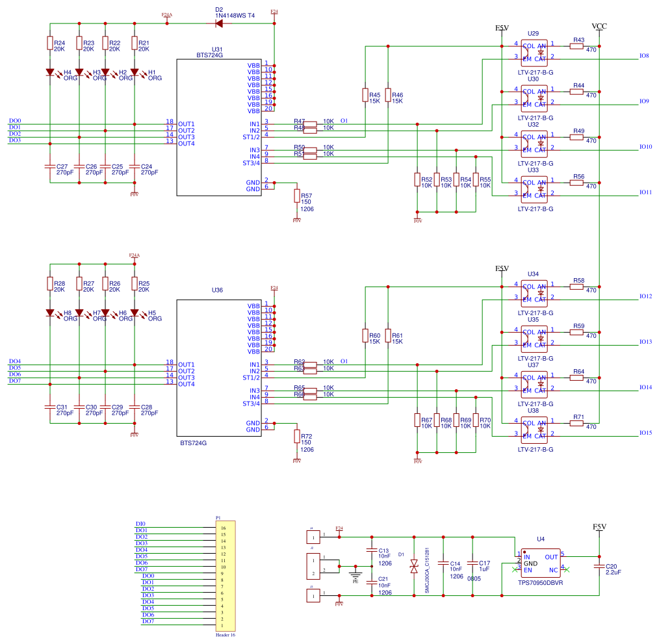Click the H4 ORG LED symbol
The image size is (659, 644).
(50, 72)
